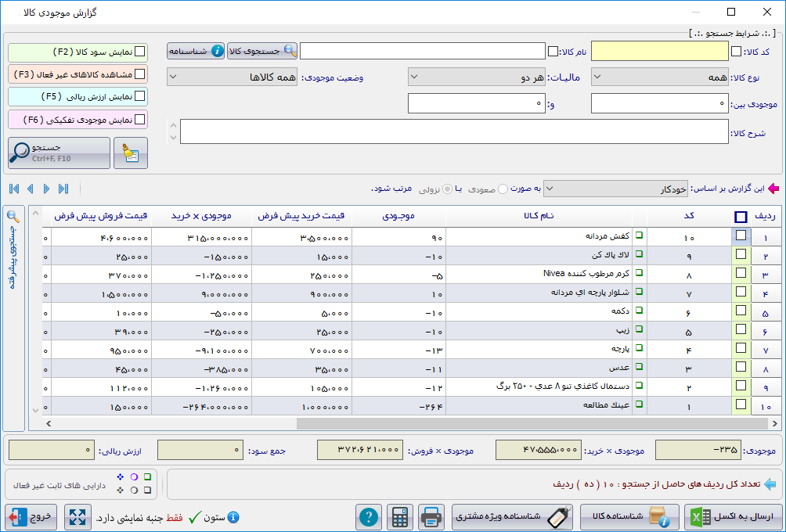Go to first record navigation arrow
This screenshot has height=532, width=786.
click(x=14, y=189)
